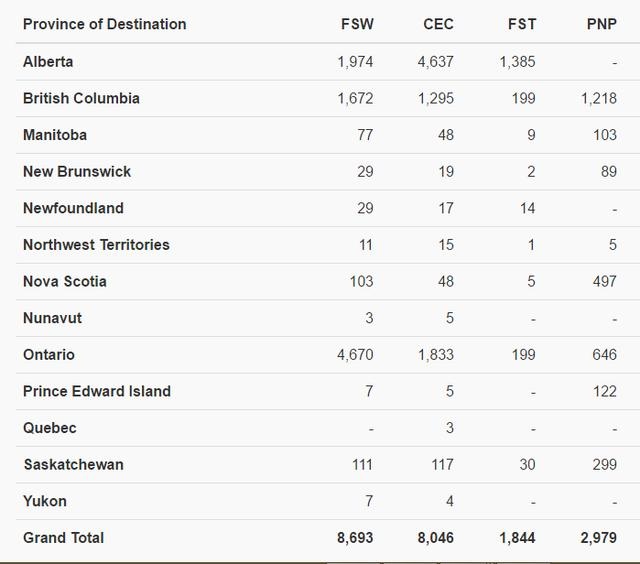Image resolution: width=640 pixels, height=564 pixels.
Task: Select the Yukon row label
Action: (x=45, y=501)
